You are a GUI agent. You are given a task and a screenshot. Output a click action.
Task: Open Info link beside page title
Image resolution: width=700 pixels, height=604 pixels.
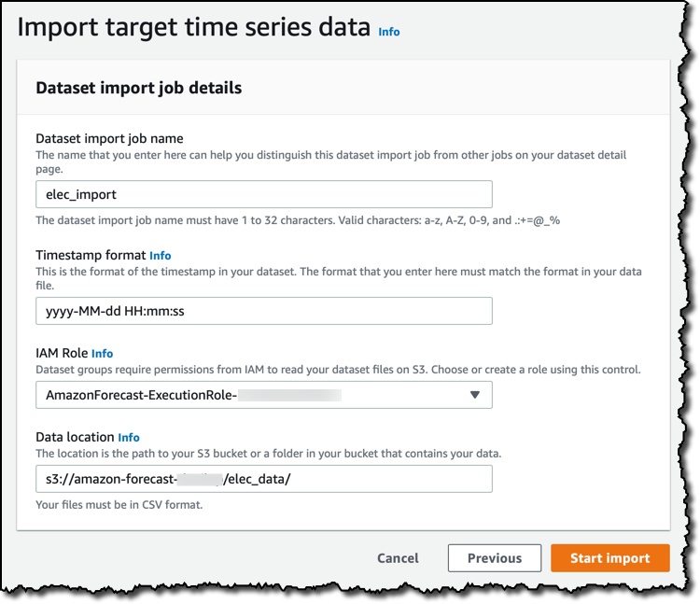pyautogui.click(x=389, y=32)
